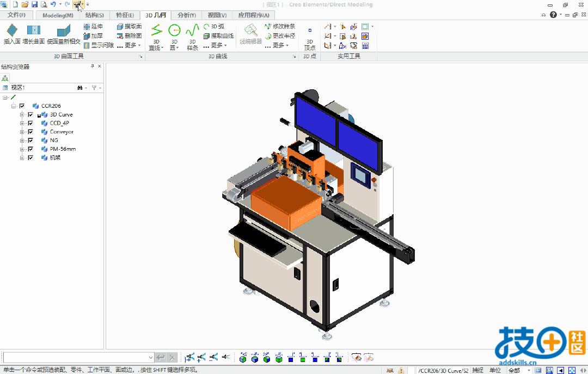Viewport: 588px width, 374px height.
Task: Click the first isometric cube view icon
Action: (x=243, y=358)
